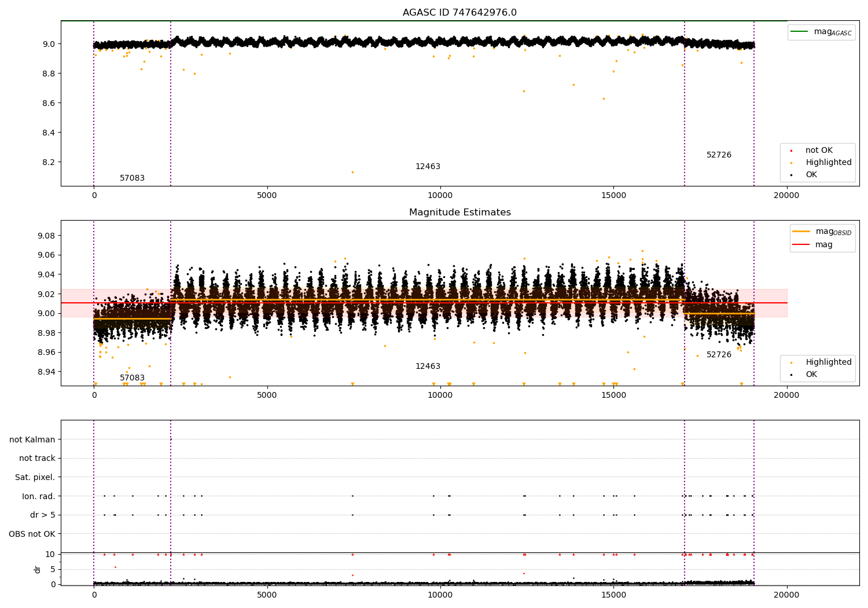Select the mag AGASC legend entry
Screen dimensions: 868x608
coord(833,32)
